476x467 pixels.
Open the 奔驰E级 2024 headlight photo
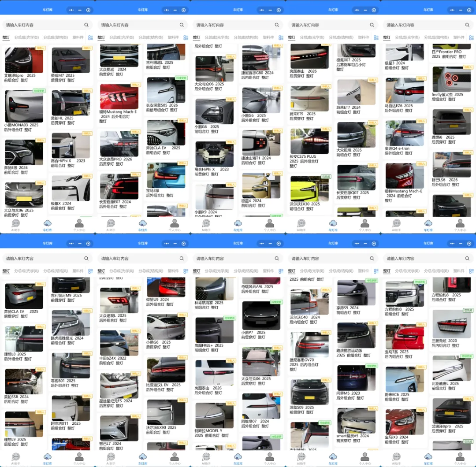pos(24,152)
